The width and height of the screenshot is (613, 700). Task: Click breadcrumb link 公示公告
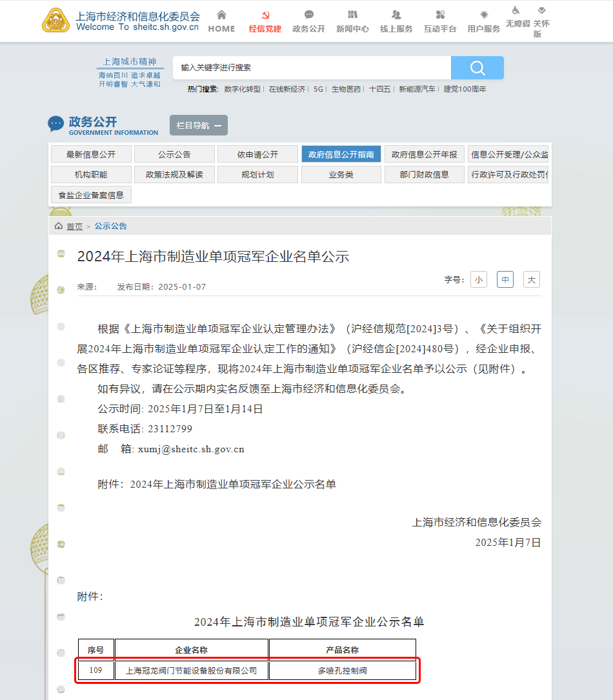point(110,226)
